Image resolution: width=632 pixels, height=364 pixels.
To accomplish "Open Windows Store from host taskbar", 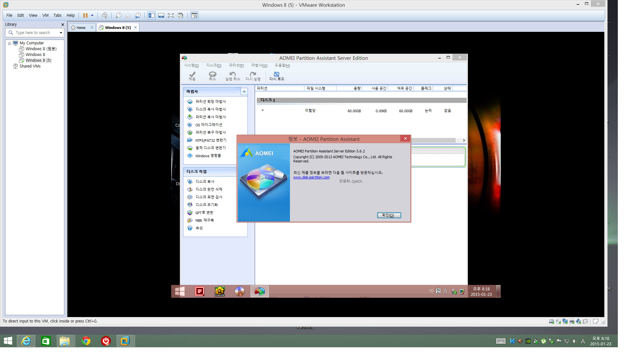I will pos(46,341).
